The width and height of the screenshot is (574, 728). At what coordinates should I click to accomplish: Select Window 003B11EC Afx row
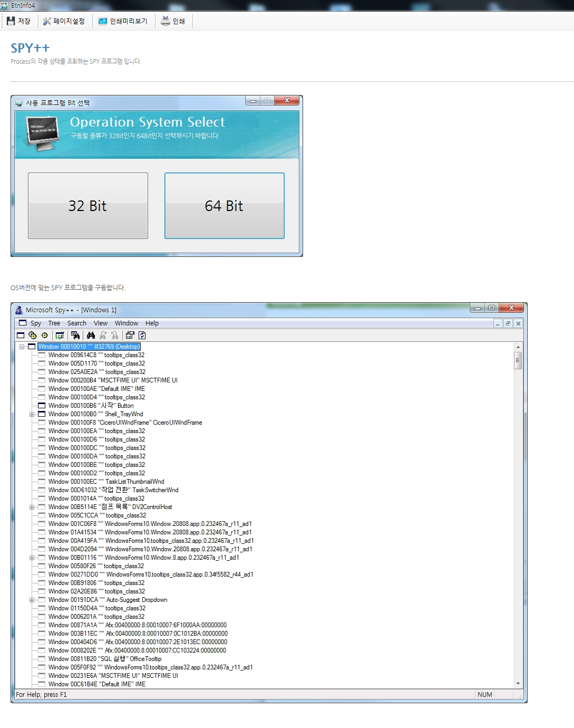(x=138, y=634)
